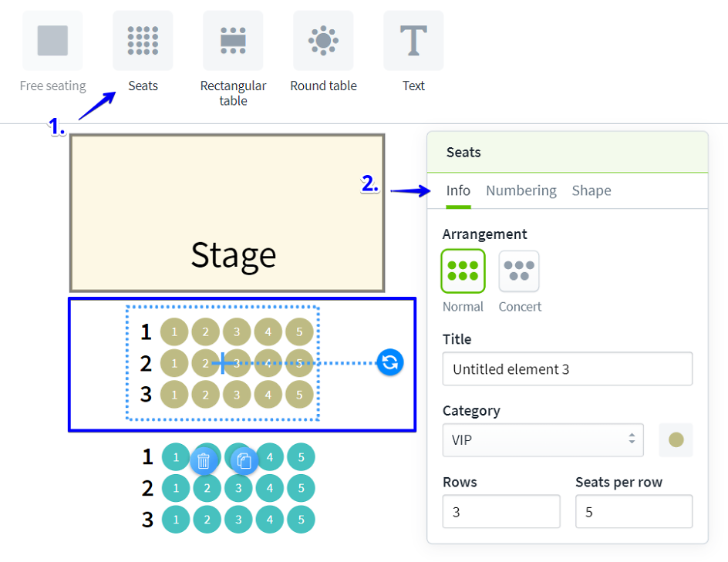The image size is (728, 562).
Task: Click the VIP category color swatch
Action: tap(676, 439)
